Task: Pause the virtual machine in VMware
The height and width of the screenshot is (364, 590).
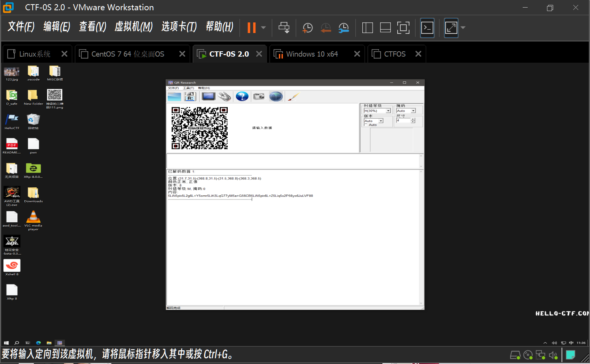Action: [251, 28]
